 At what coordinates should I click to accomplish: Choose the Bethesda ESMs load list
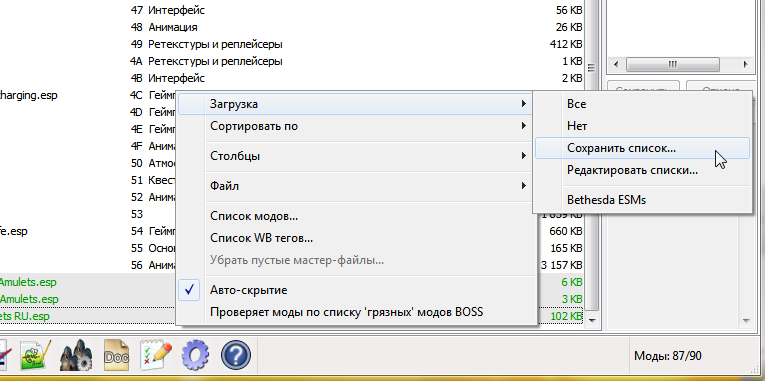coord(642,200)
